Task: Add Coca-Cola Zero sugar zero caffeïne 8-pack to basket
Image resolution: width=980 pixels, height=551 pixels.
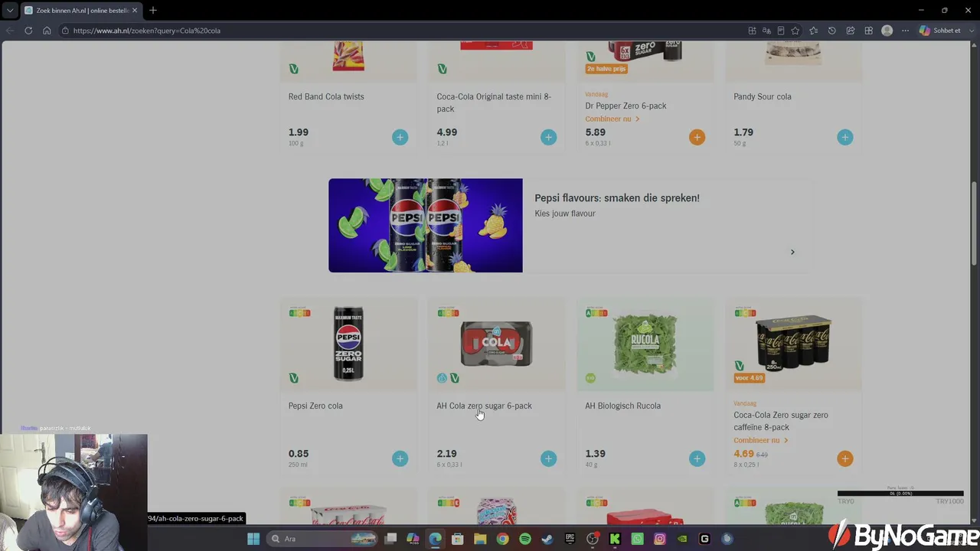Action: point(844,458)
